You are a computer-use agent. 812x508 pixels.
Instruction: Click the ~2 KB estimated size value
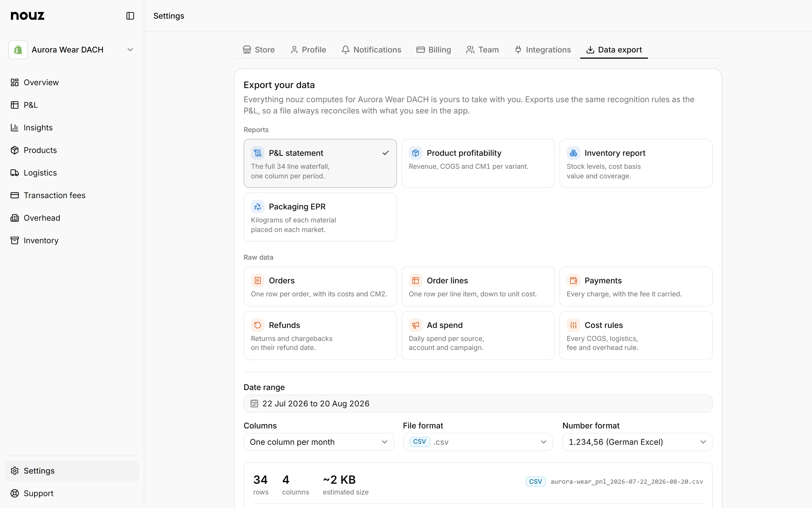[x=339, y=480]
